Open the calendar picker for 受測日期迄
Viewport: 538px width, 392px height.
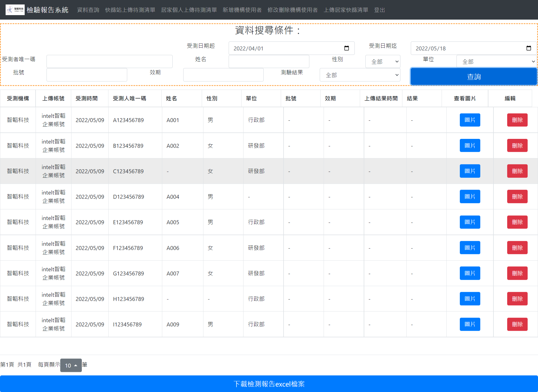click(x=529, y=48)
